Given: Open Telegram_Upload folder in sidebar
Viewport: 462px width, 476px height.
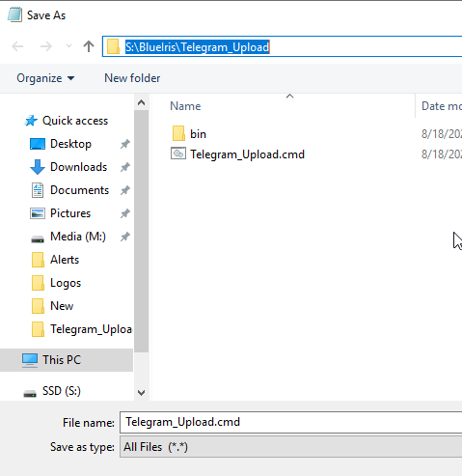Looking at the screenshot, I should [x=91, y=329].
